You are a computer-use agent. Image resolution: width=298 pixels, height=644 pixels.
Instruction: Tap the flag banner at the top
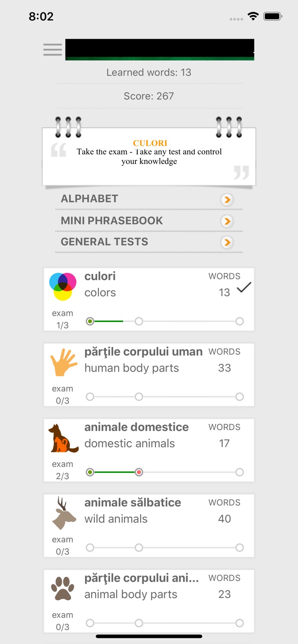tap(160, 49)
